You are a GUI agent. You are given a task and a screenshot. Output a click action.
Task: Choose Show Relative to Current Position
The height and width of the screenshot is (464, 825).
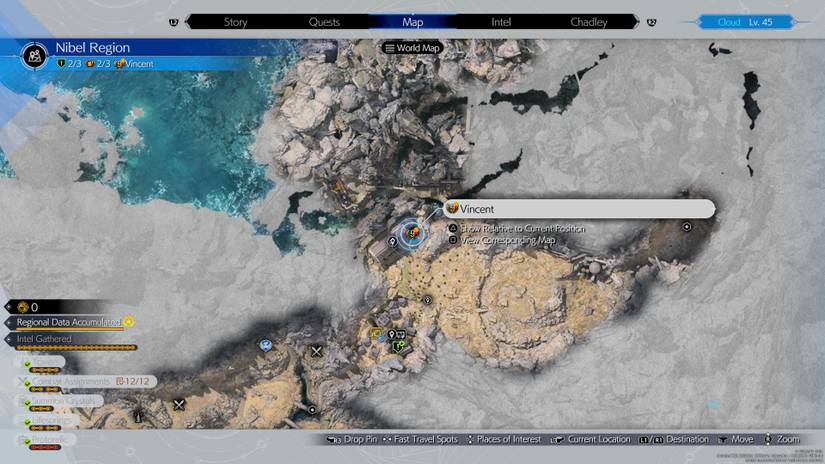[x=521, y=229]
